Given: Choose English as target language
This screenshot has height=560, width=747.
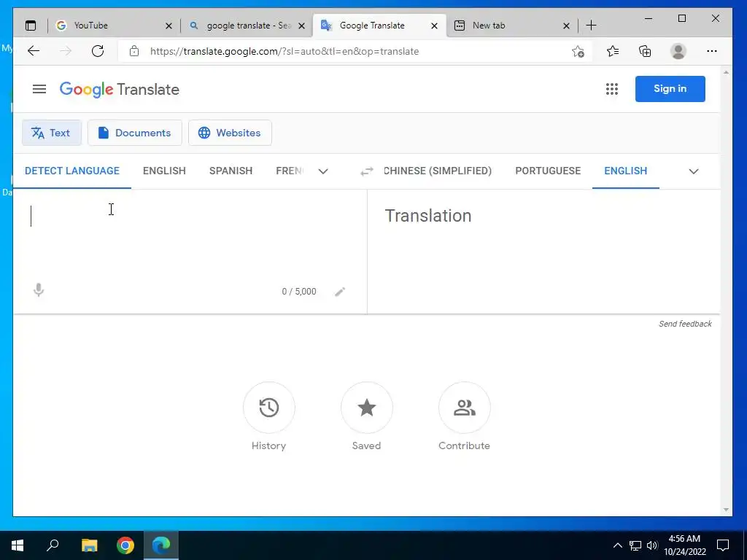Looking at the screenshot, I should pos(625,171).
